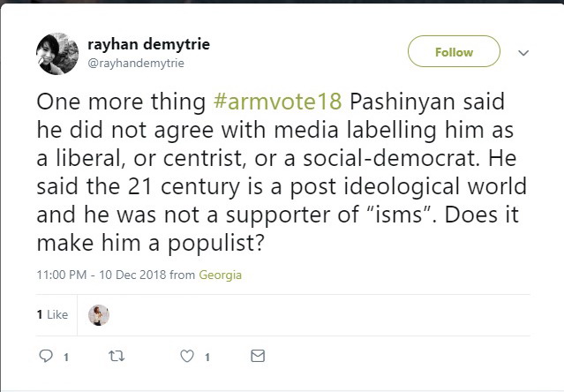Screen dimensions: 564x392
Task: Expand the tweet options chevron
Action: point(523,53)
